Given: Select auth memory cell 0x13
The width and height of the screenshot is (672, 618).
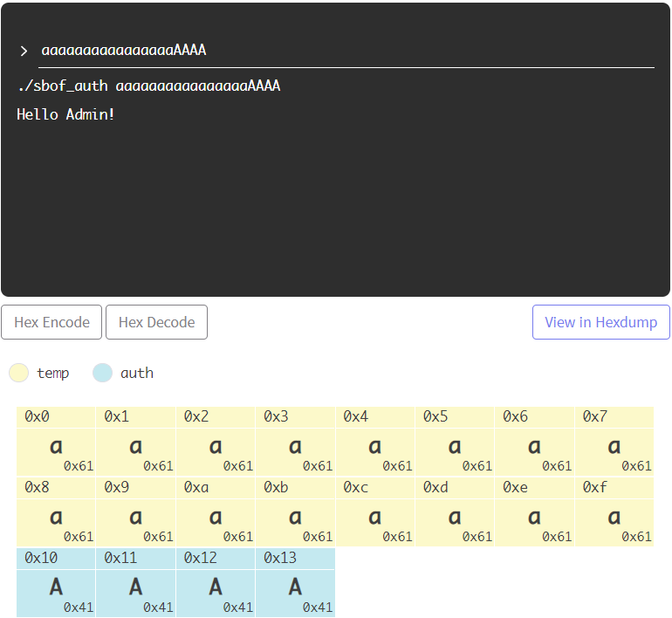Looking at the screenshot, I should (x=295, y=583).
